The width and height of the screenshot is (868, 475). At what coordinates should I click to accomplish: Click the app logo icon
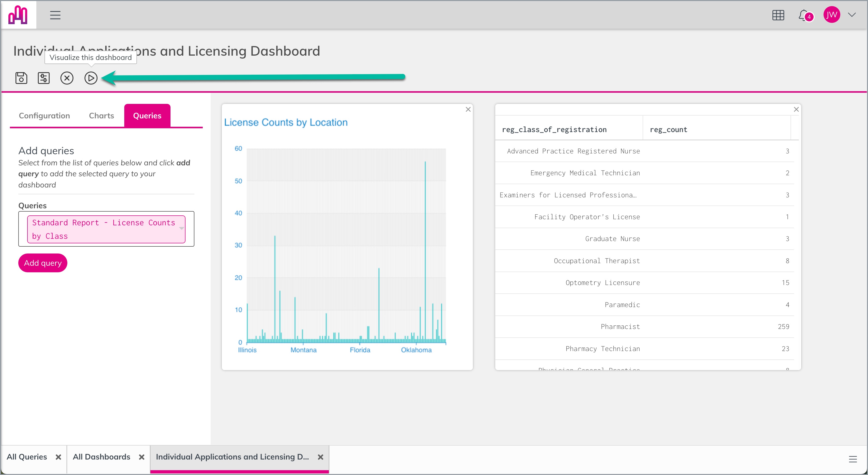pyautogui.click(x=18, y=15)
